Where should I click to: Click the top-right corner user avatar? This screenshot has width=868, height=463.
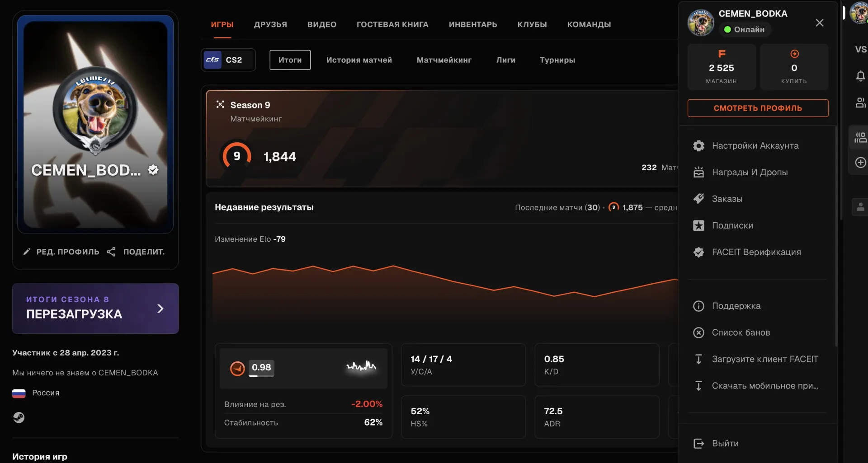[x=859, y=13]
